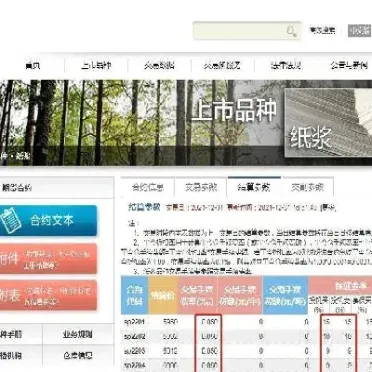372x372 pixels.
Task: Click the 0.050 fee rate in sp2201 row
Action: click(209, 322)
